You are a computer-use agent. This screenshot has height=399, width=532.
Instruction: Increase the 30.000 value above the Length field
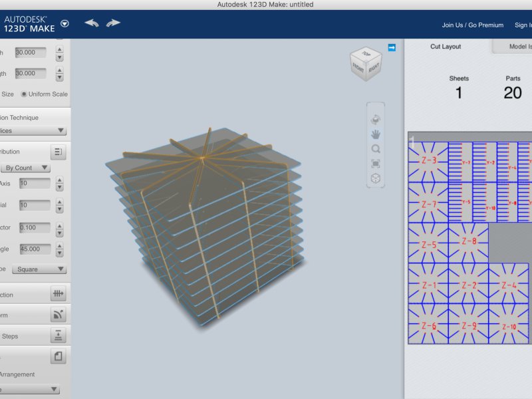pos(59,49)
